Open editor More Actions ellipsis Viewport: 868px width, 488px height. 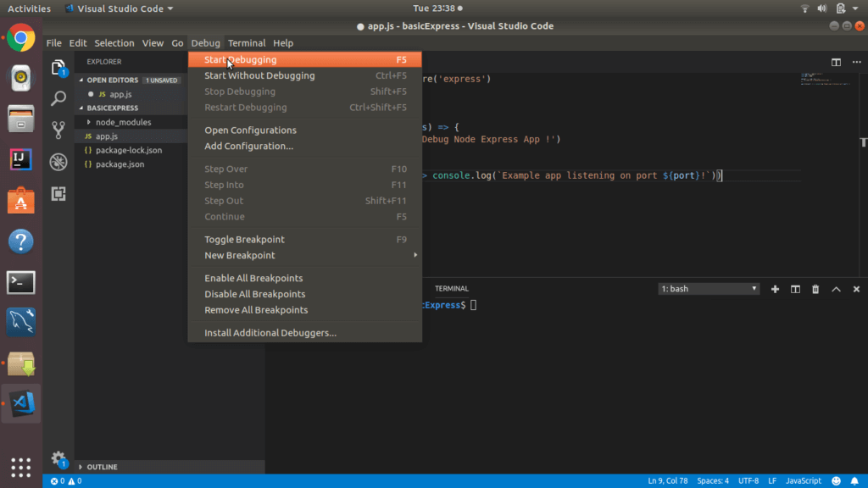pos(856,62)
